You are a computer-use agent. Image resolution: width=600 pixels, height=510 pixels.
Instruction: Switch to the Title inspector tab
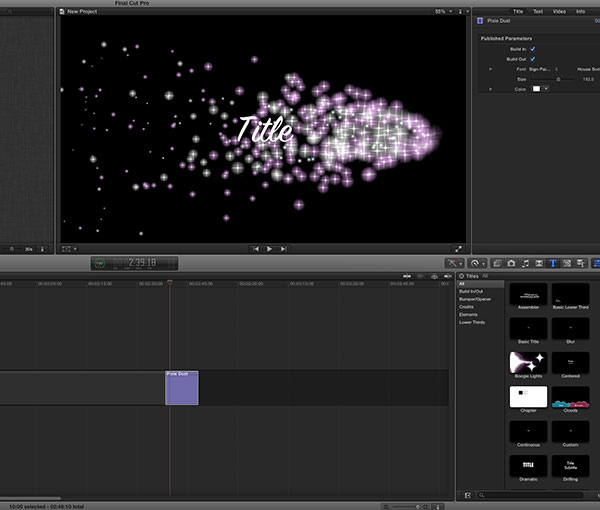[x=518, y=11]
